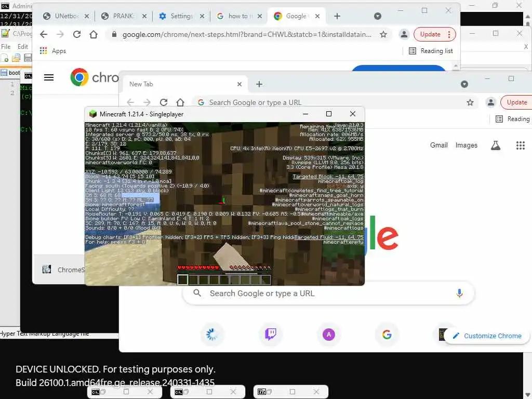Open the Images link
The width and height of the screenshot is (532, 399).
point(466,145)
